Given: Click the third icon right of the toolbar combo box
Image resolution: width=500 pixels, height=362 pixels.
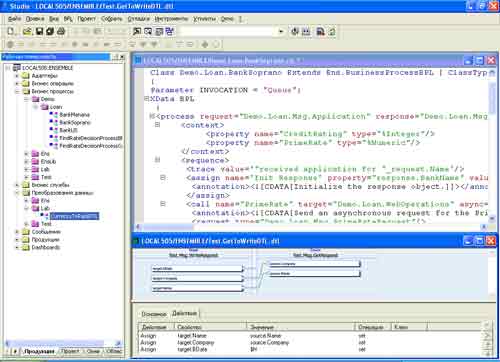Looking at the screenshot, I should (x=321, y=32).
